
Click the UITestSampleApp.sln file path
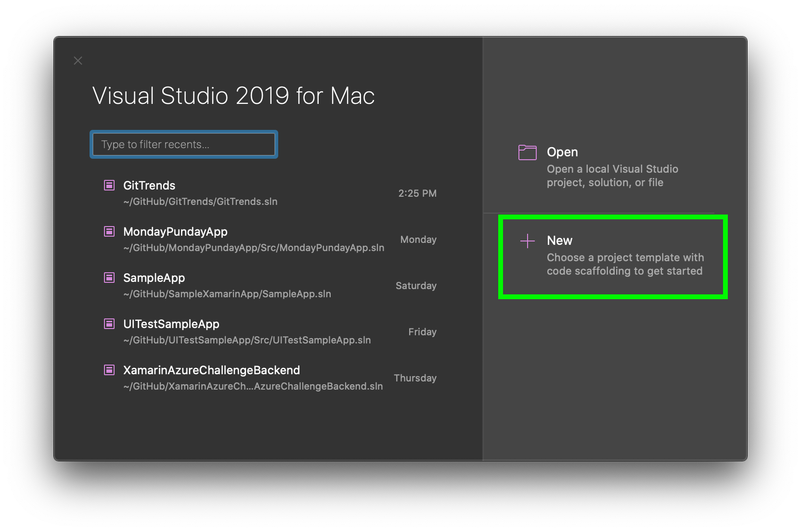247,340
